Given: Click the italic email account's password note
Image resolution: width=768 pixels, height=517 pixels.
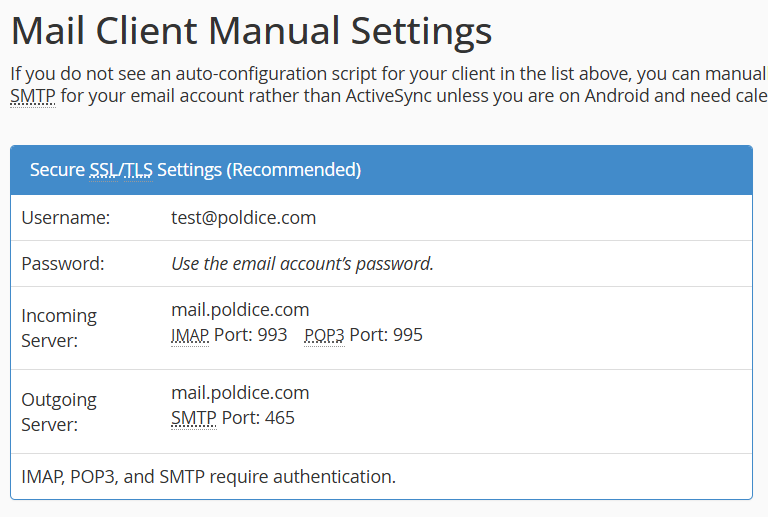Looking at the screenshot, I should (x=302, y=264).
